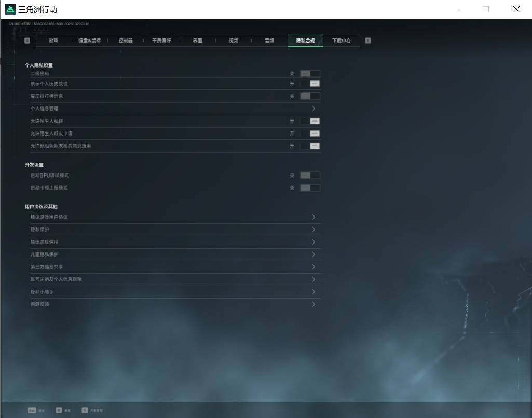Click the green triangle app logo in the title bar

(x=10, y=9)
